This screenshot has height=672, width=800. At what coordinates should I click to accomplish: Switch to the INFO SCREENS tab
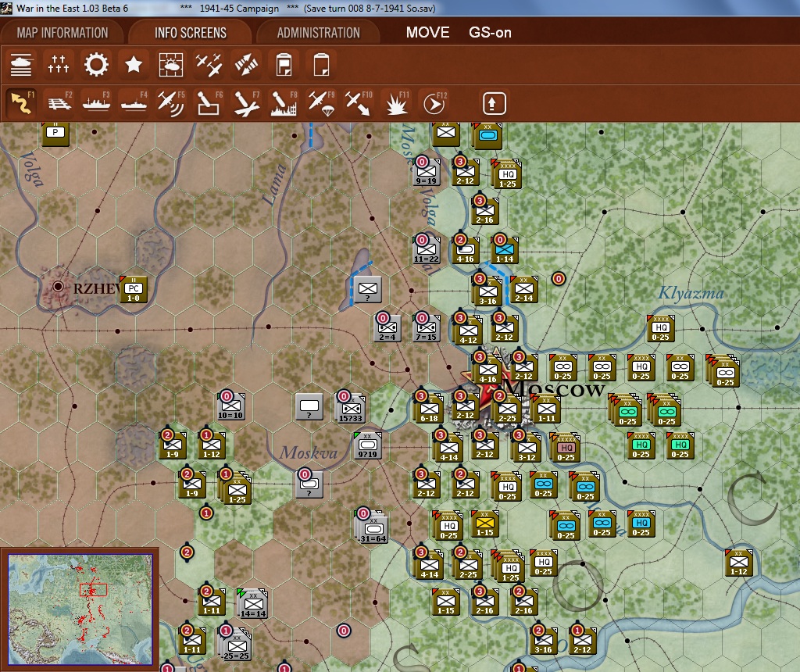pyautogui.click(x=191, y=33)
